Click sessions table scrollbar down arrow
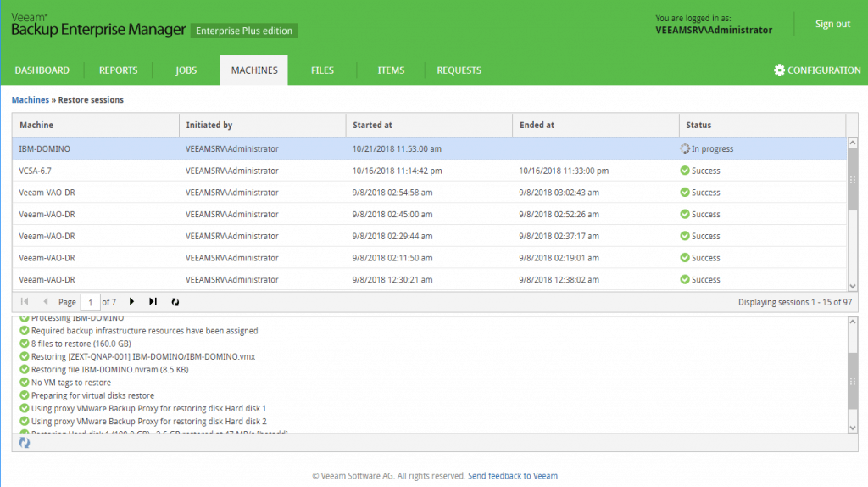This screenshot has width=868, height=487. click(x=853, y=286)
